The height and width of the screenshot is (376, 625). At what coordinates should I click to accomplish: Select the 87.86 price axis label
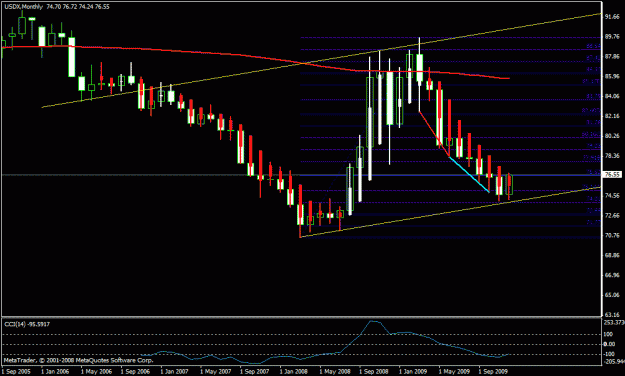pos(612,57)
